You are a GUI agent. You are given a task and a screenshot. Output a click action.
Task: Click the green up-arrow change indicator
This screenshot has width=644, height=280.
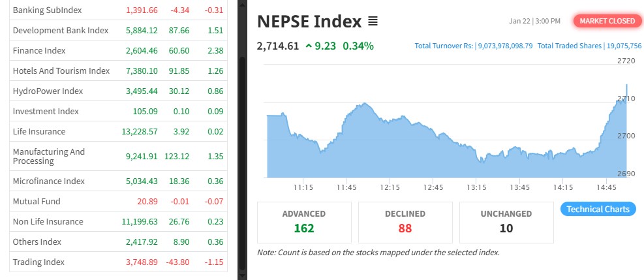point(308,46)
